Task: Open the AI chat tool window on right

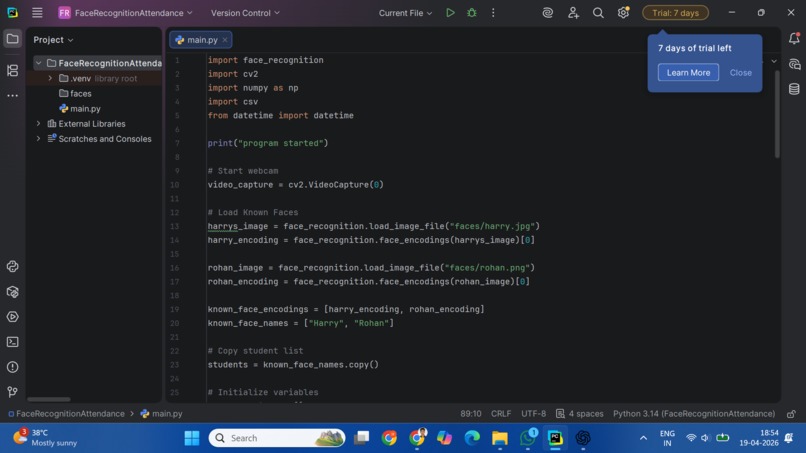Action: point(794,64)
